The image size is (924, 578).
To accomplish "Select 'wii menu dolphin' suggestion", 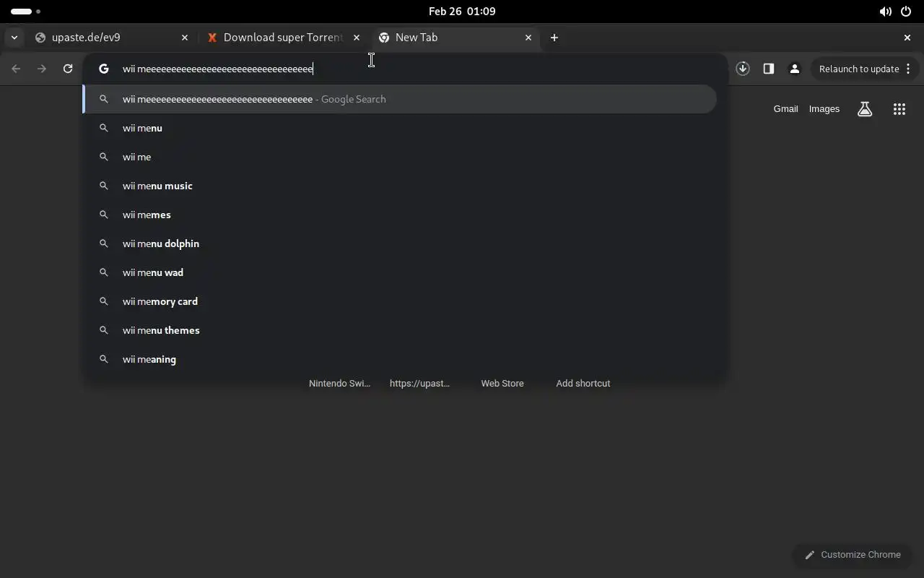I will (x=401, y=243).
